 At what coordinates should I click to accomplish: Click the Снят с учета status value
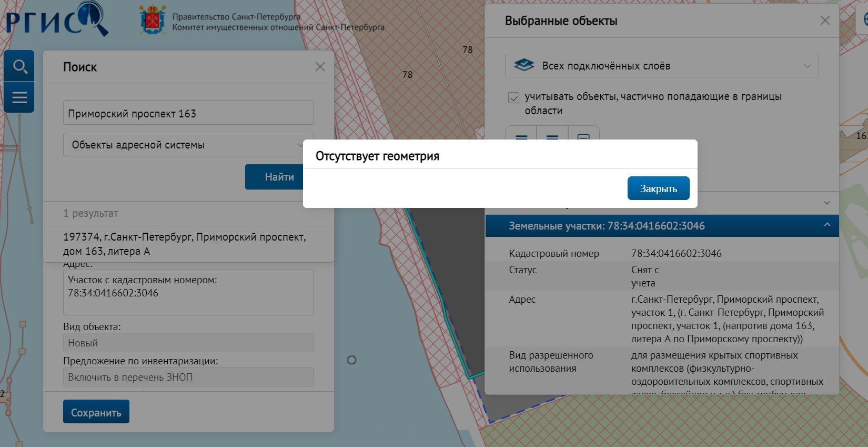pos(645,276)
